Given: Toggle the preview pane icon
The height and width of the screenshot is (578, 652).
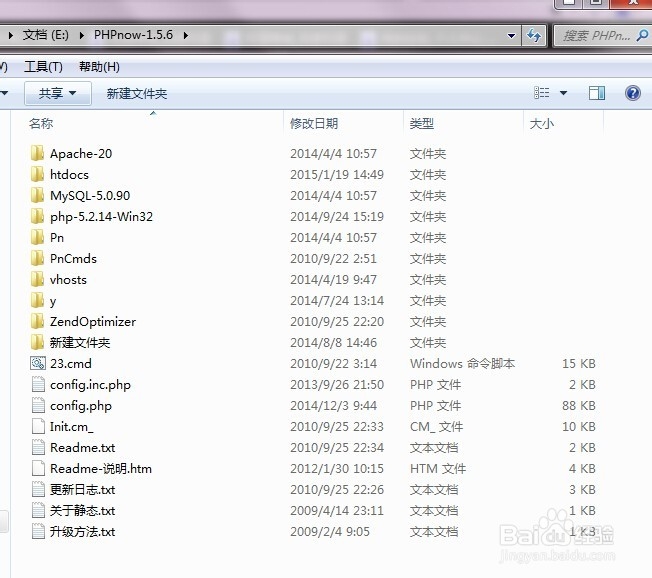Looking at the screenshot, I should coord(597,93).
